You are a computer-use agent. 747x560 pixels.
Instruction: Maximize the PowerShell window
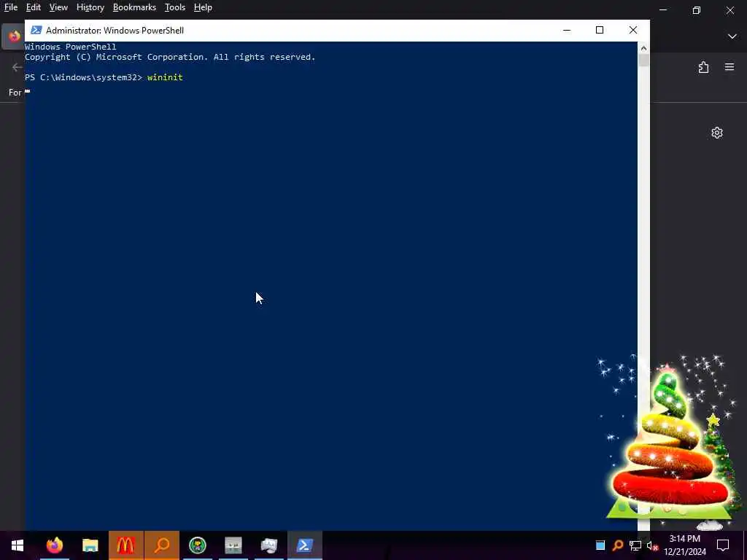600,30
